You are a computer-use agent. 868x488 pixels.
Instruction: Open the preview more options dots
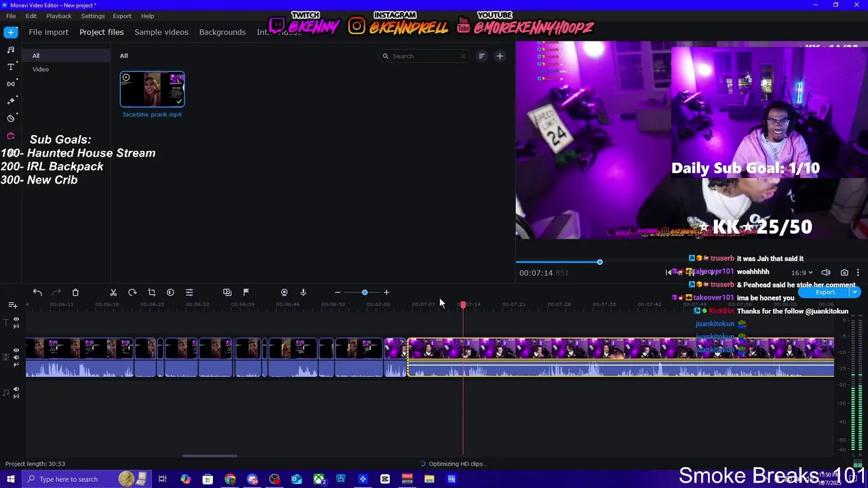(858, 272)
